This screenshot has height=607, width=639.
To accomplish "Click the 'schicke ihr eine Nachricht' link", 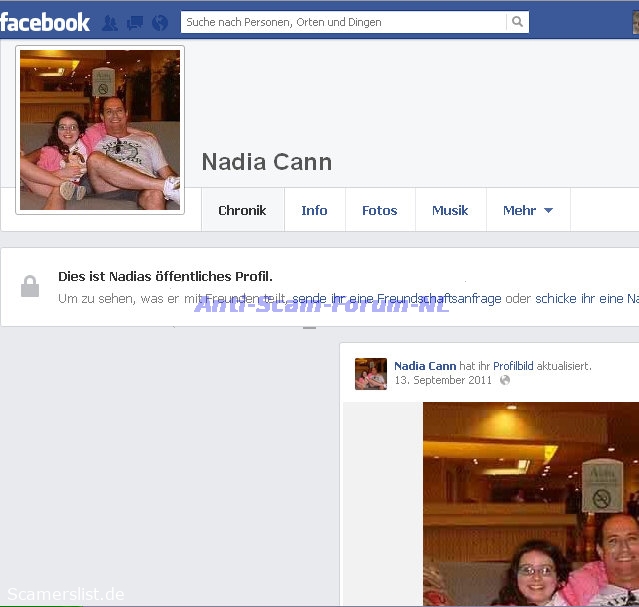I will [586, 299].
